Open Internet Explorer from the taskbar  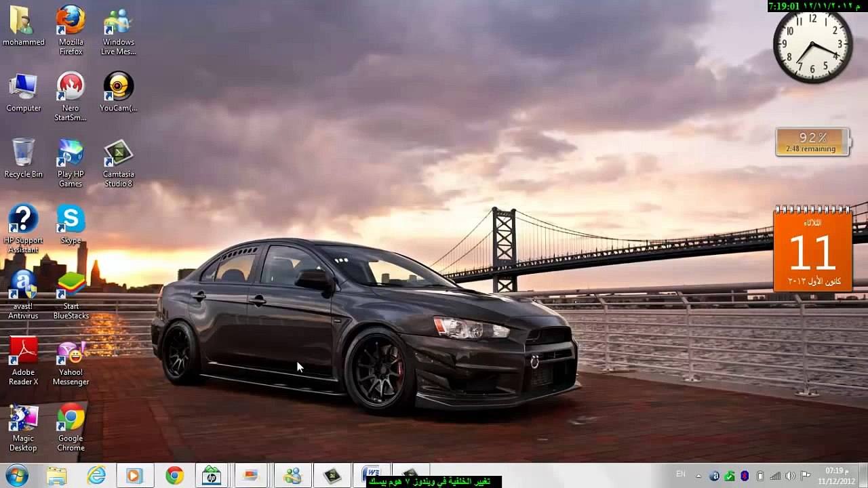pos(96,476)
